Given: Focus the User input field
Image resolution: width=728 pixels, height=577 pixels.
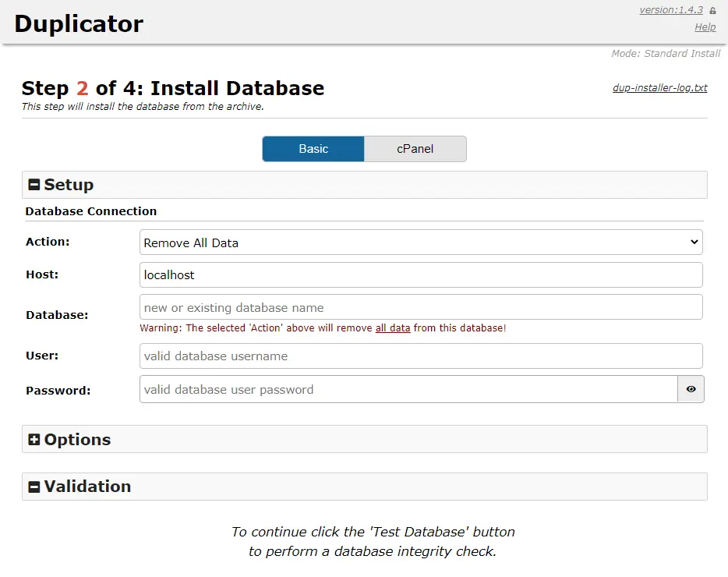Looking at the screenshot, I should coord(421,356).
